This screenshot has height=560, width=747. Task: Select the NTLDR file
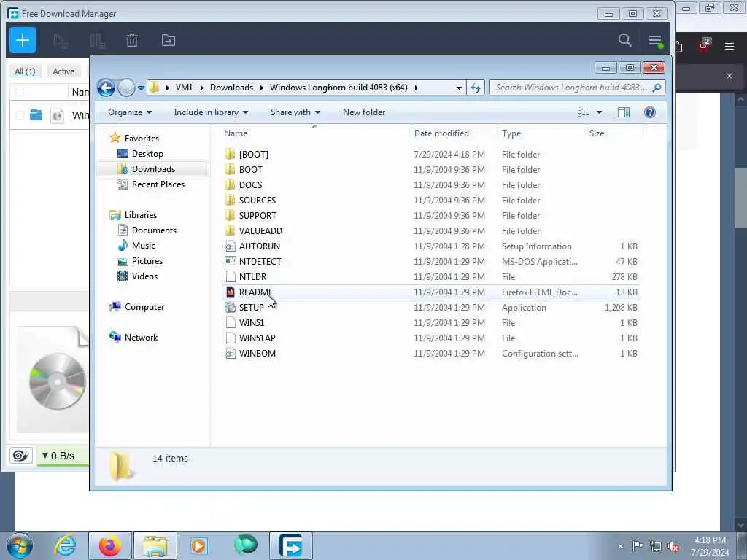431,276
